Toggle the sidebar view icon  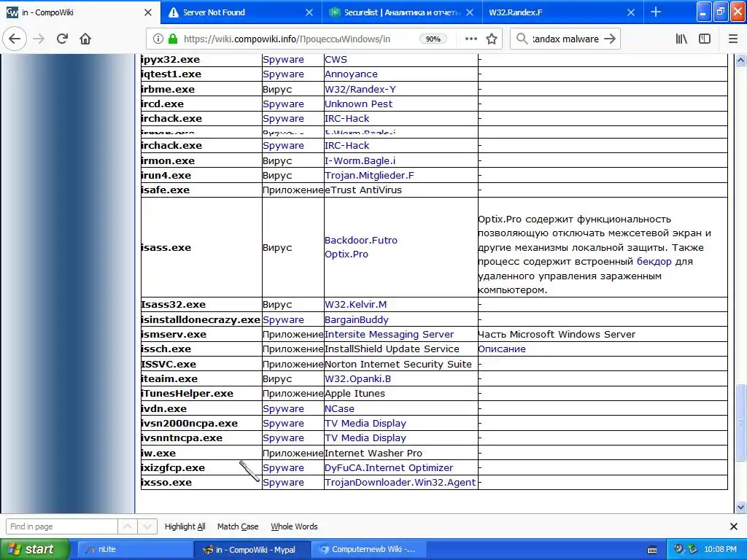[705, 39]
